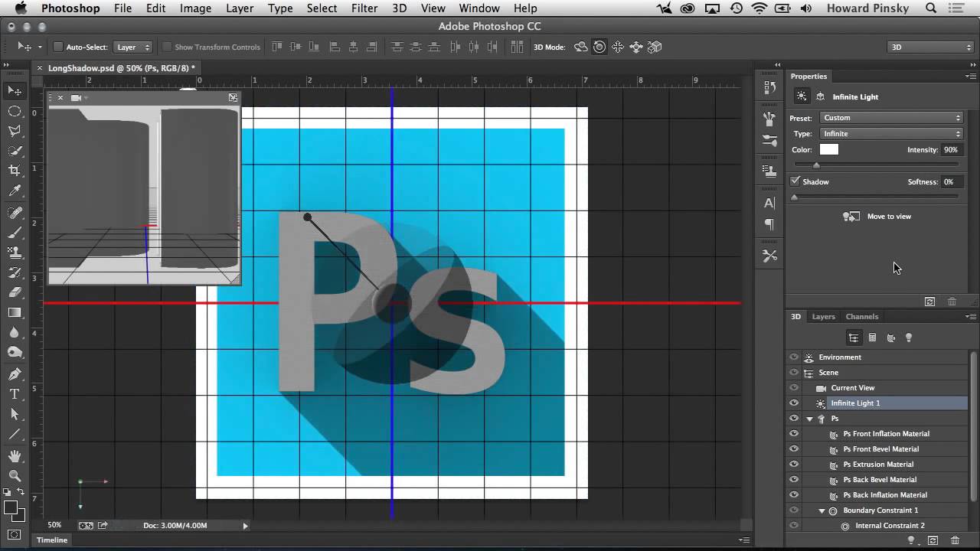
Task: Open the History panel icon
Action: point(769,88)
